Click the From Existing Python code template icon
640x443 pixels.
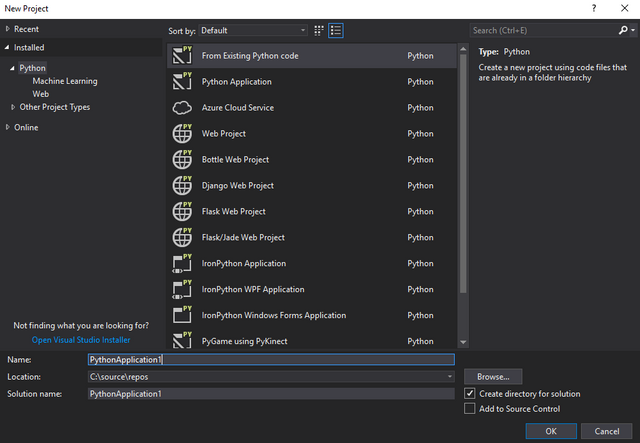click(x=182, y=56)
